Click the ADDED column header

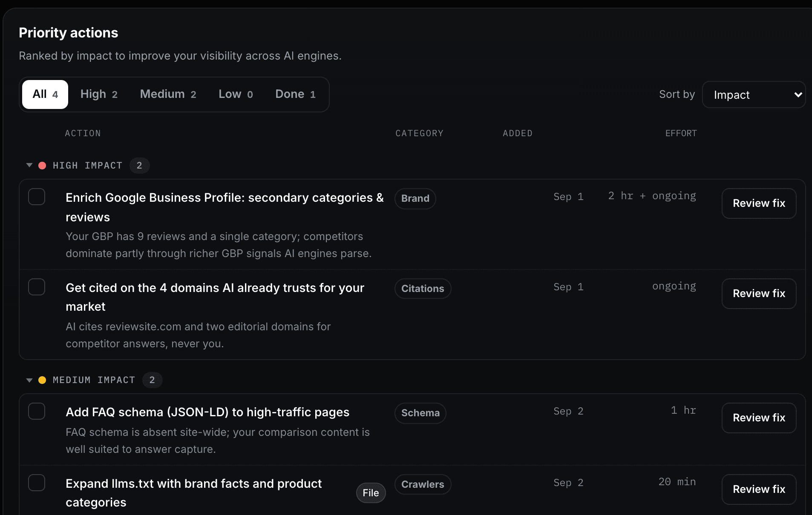coord(517,133)
